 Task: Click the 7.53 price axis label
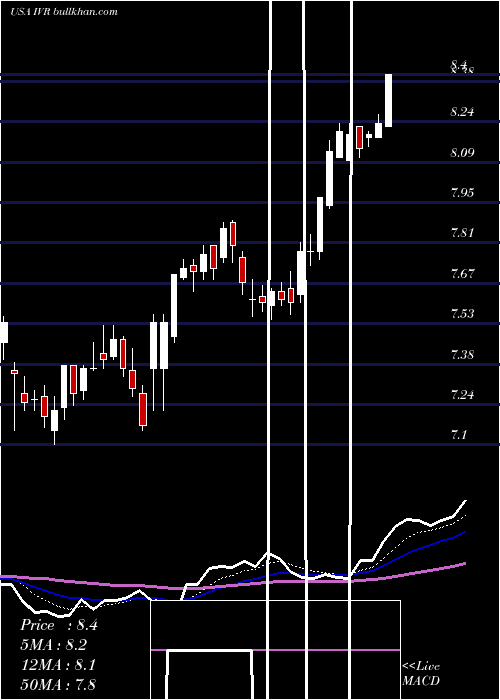coord(462,313)
